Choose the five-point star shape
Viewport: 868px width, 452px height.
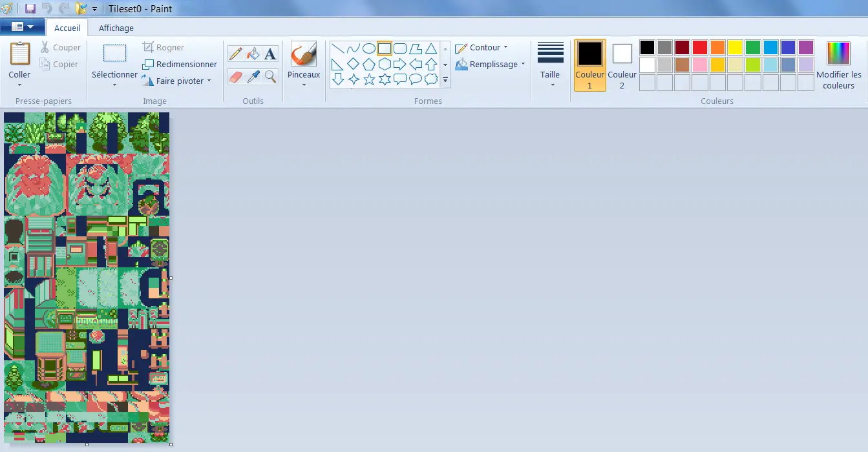pyautogui.click(x=368, y=79)
